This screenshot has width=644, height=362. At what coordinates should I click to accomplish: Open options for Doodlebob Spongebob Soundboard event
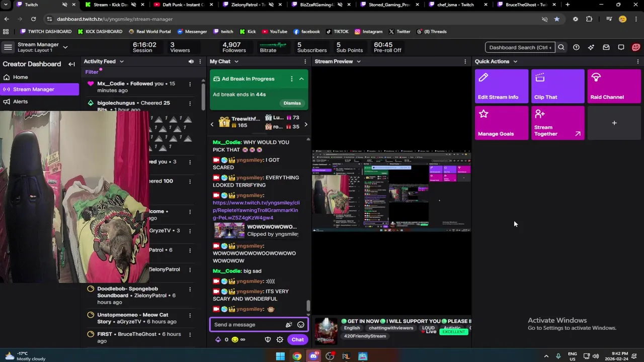tap(190, 289)
